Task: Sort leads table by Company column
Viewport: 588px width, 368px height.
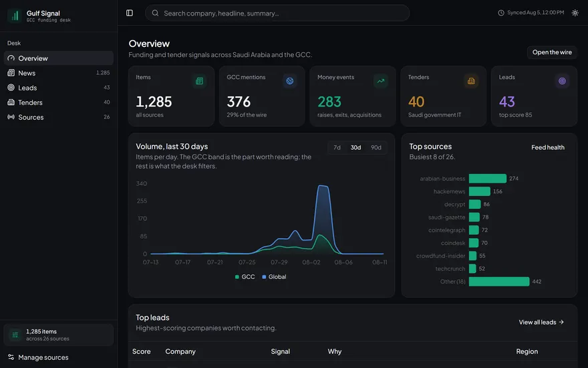Action: (x=180, y=351)
